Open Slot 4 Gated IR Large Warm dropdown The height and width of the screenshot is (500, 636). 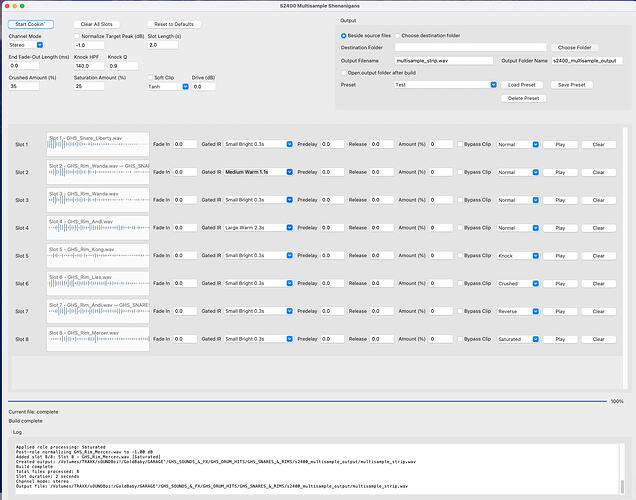258,228
